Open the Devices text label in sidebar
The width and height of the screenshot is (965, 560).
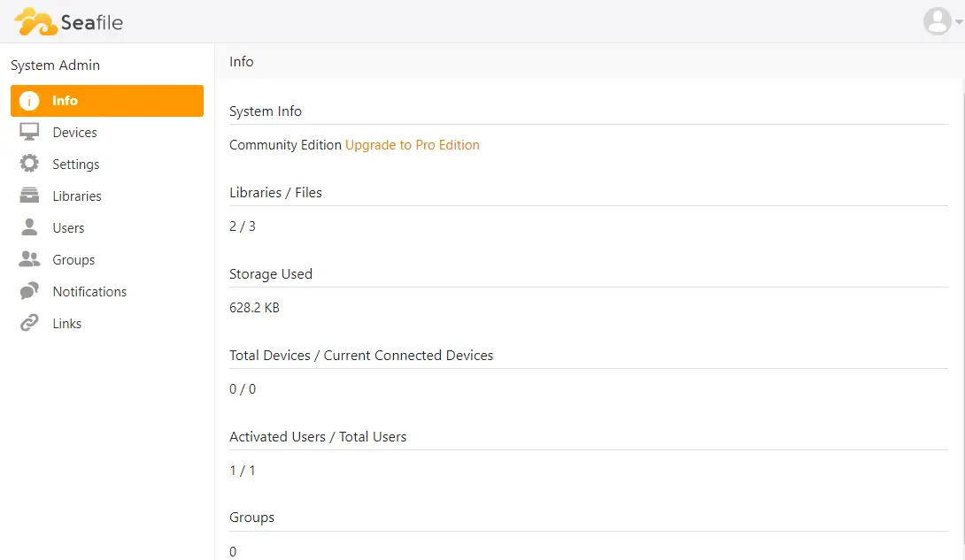74,133
